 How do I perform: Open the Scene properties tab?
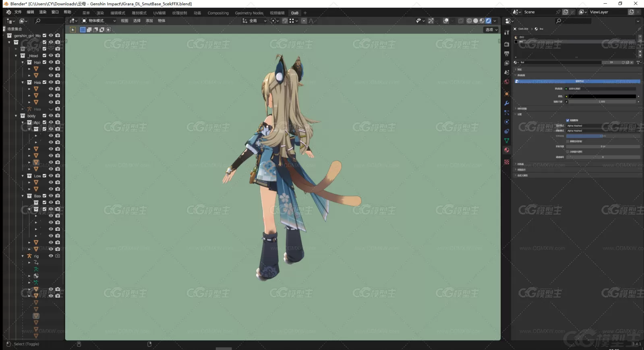[x=507, y=72]
